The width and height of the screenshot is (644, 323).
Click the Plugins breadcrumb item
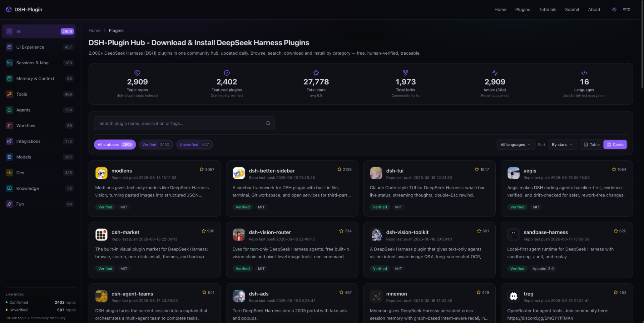116,30
